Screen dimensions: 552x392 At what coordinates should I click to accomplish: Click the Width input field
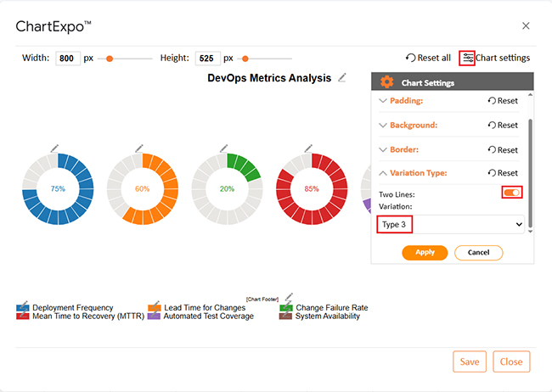point(67,59)
